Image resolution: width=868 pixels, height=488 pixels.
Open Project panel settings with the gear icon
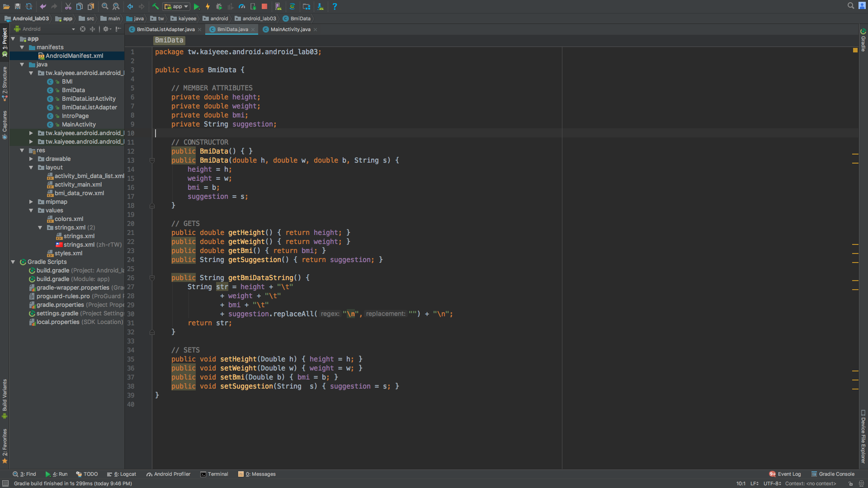click(107, 29)
